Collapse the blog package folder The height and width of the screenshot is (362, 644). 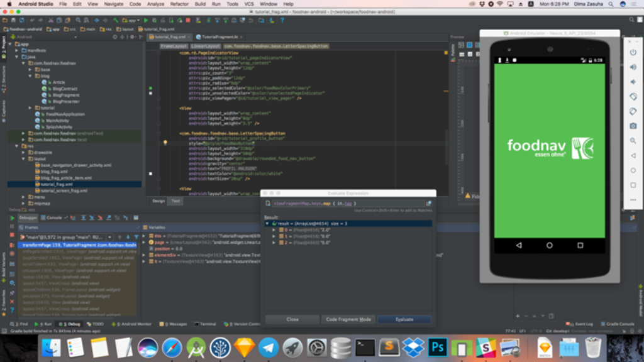30,76
